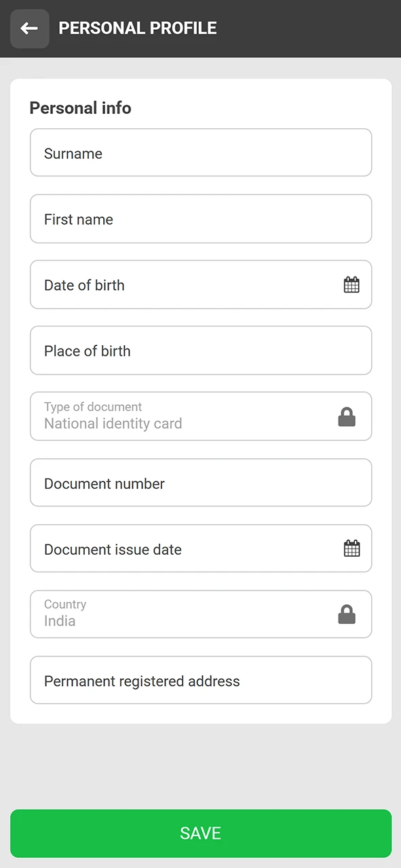Focus the First name input
The image size is (401, 868).
201,218
